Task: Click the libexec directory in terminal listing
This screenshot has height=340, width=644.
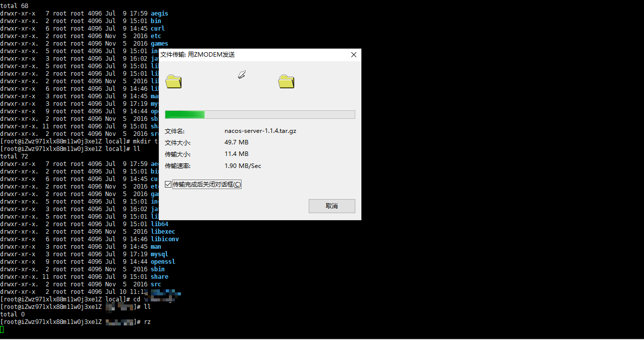Action: click(x=163, y=232)
